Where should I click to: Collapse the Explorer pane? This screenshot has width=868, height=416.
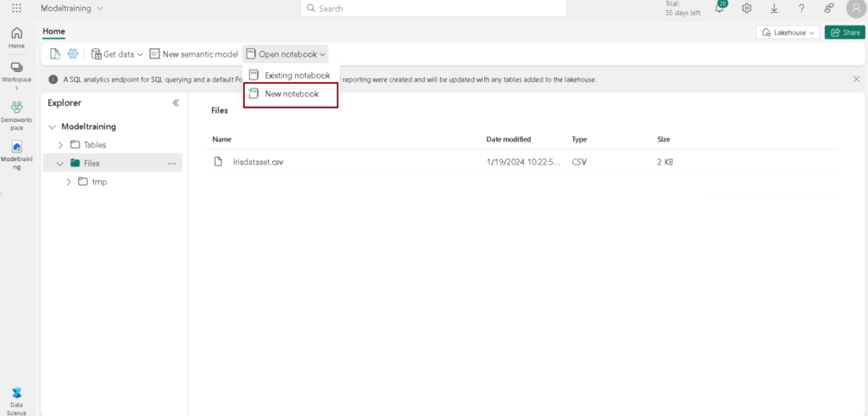[x=175, y=103]
